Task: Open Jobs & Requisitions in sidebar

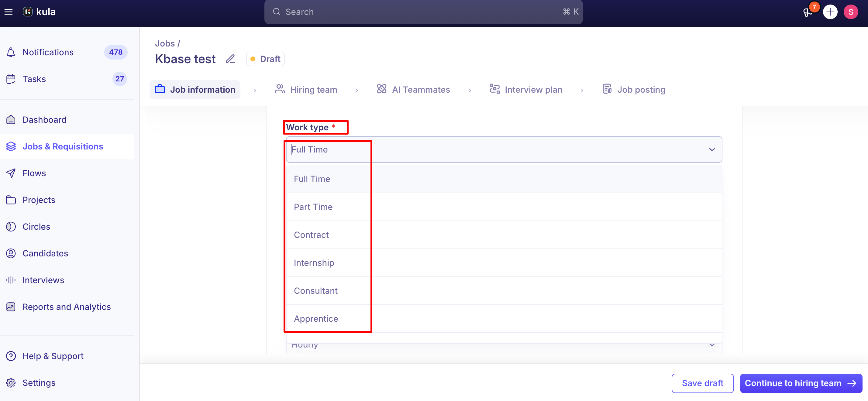Action: [x=67, y=146]
